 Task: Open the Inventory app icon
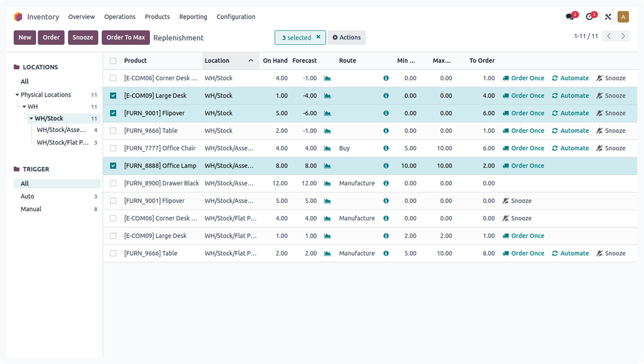point(18,17)
